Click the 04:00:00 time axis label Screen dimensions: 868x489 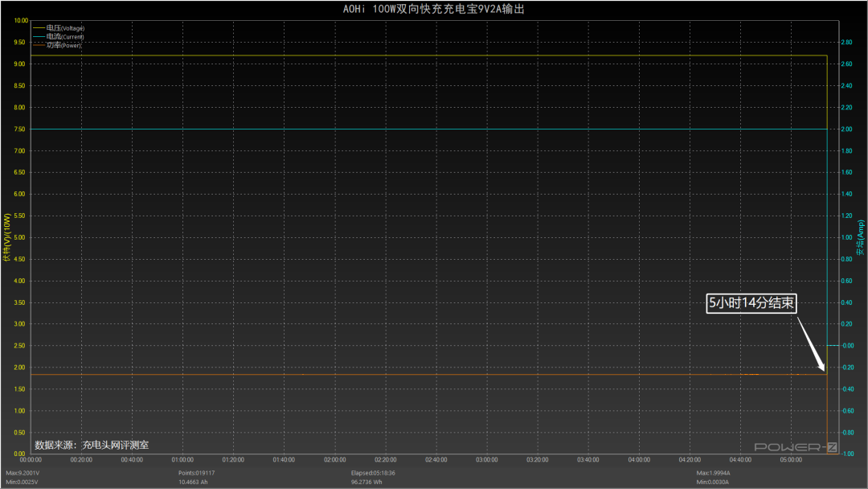(639, 460)
